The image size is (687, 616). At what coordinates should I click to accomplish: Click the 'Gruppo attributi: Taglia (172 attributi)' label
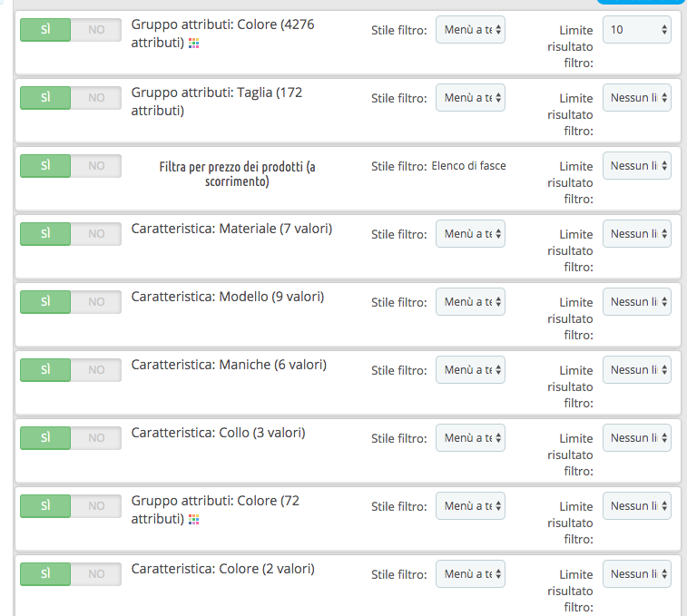click(x=217, y=102)
